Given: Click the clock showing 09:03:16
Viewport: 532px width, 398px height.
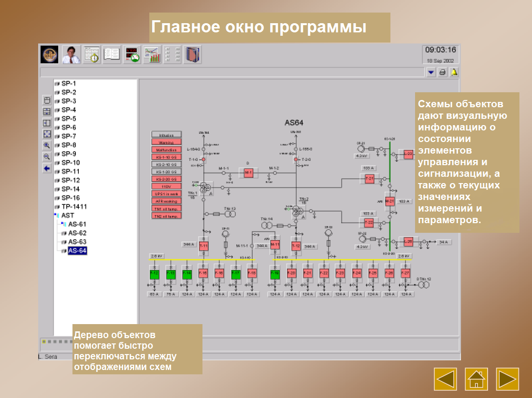Looking at the screenshot, I should coord(440,50).
